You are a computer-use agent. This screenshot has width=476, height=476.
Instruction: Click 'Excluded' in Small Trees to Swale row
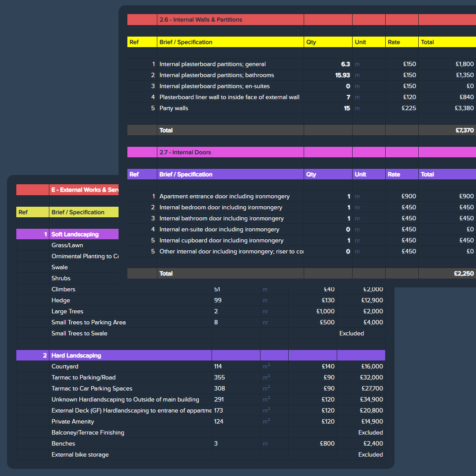[x=352, y=333]
